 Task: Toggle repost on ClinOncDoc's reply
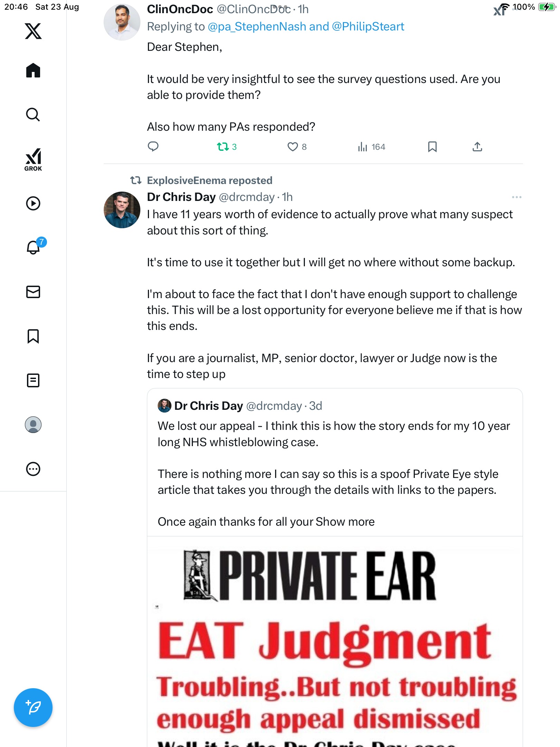click(223, 147)
